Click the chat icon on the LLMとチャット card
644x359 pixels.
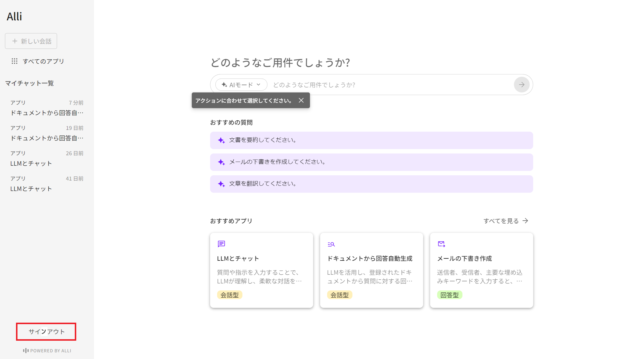click(x=221, y=244)
